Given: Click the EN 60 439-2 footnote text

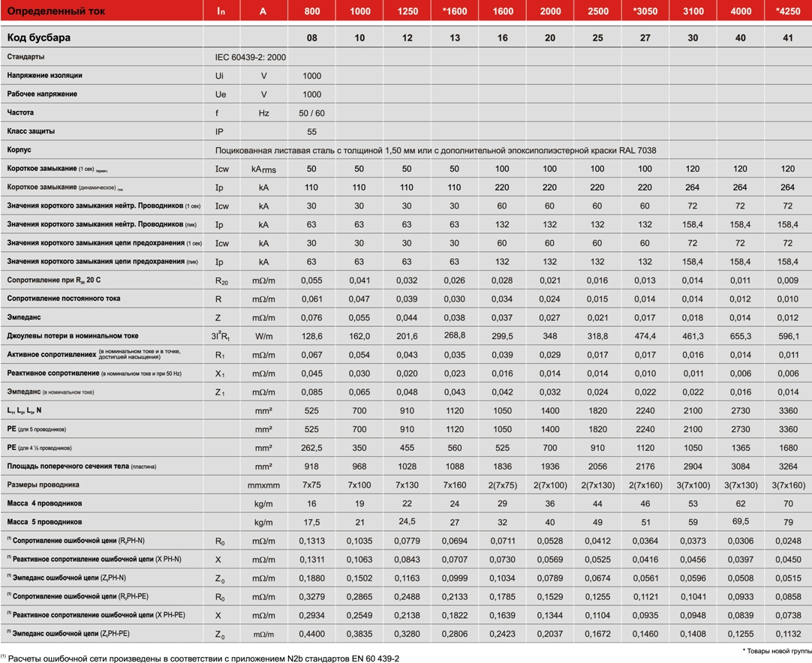Looking at the screenshot, I should pos(200,658).
